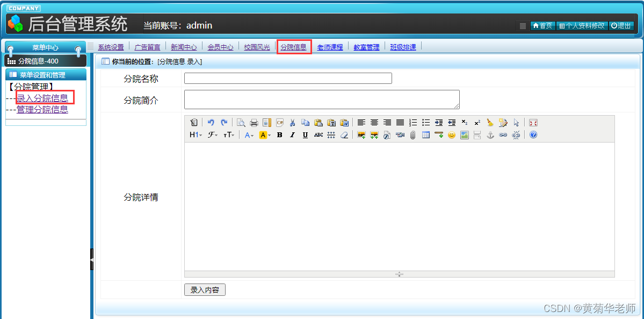Toggle underline formatting

coord(305,135)
